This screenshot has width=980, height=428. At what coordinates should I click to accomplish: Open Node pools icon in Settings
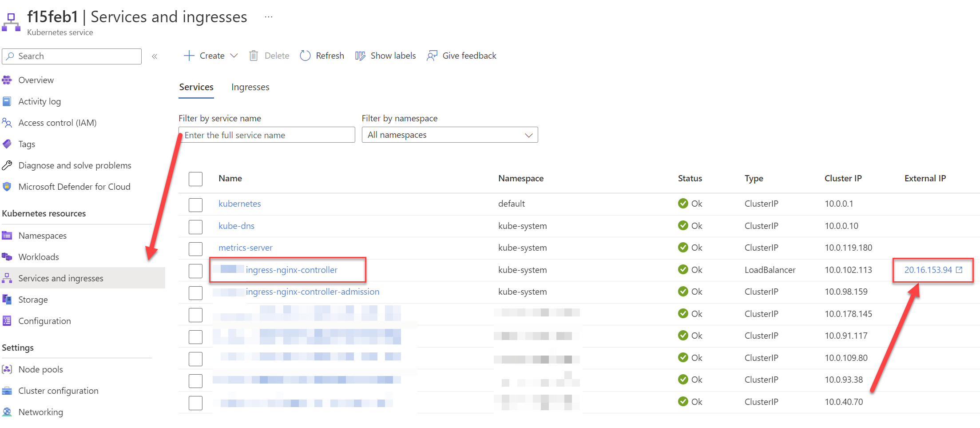point(7,369)
